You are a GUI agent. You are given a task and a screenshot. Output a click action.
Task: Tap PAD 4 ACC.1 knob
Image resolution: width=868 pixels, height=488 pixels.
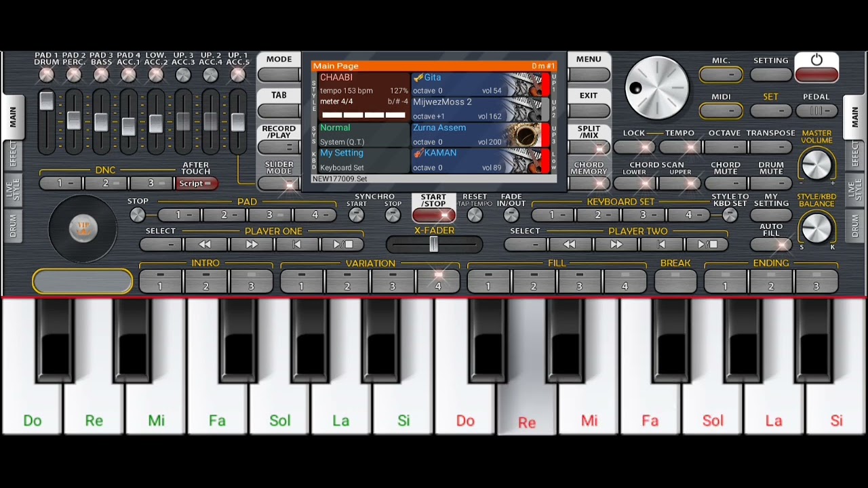tap(129, 75)
